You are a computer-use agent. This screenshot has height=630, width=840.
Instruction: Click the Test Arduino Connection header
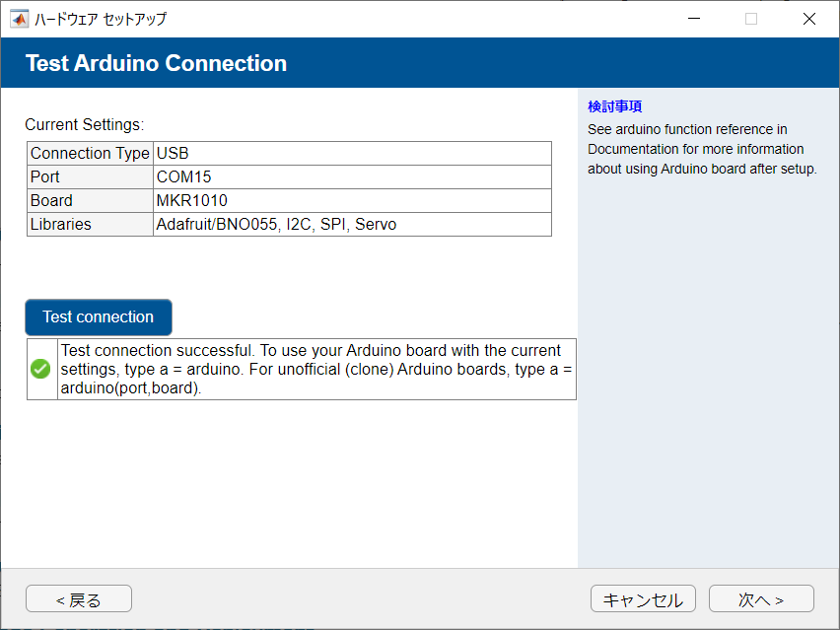tap(156, 62)
